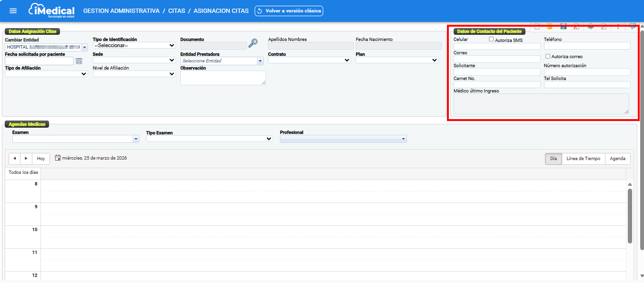Open the Tipo Examen dropdown

point(209,139)
